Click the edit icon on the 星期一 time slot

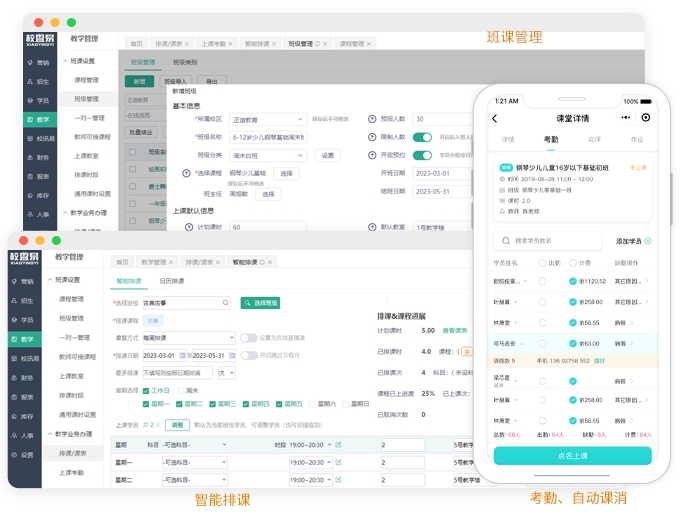[x=338, y=462]
